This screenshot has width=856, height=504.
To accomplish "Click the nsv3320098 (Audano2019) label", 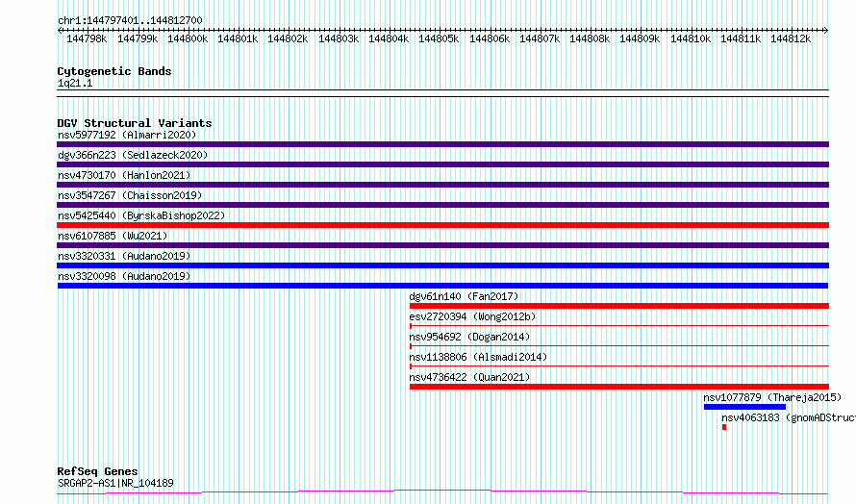I will (x=124, y=276).
